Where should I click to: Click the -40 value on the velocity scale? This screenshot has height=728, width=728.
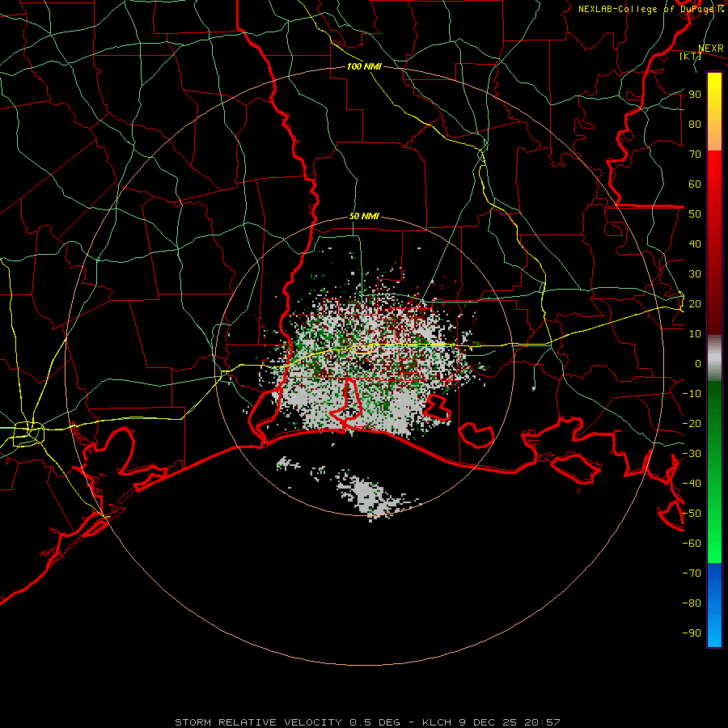[692, 484]
